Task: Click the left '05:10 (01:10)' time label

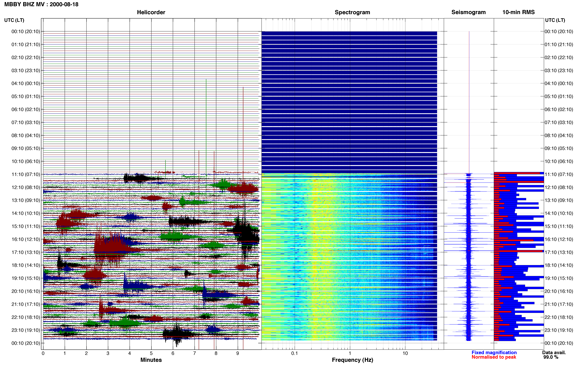Action: pos(26,96)
